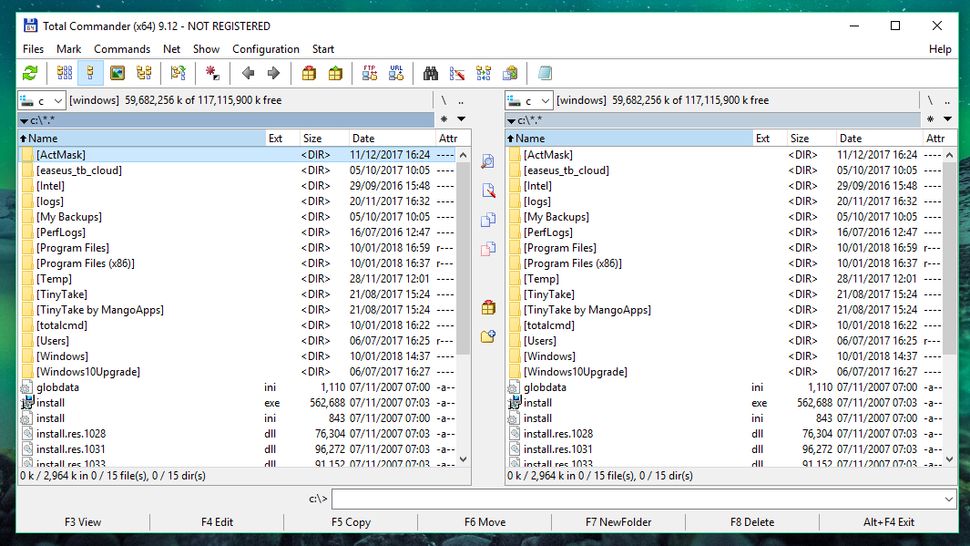
Task: Enable thumbnail view toolbar icon
Action: click(117, 73)
